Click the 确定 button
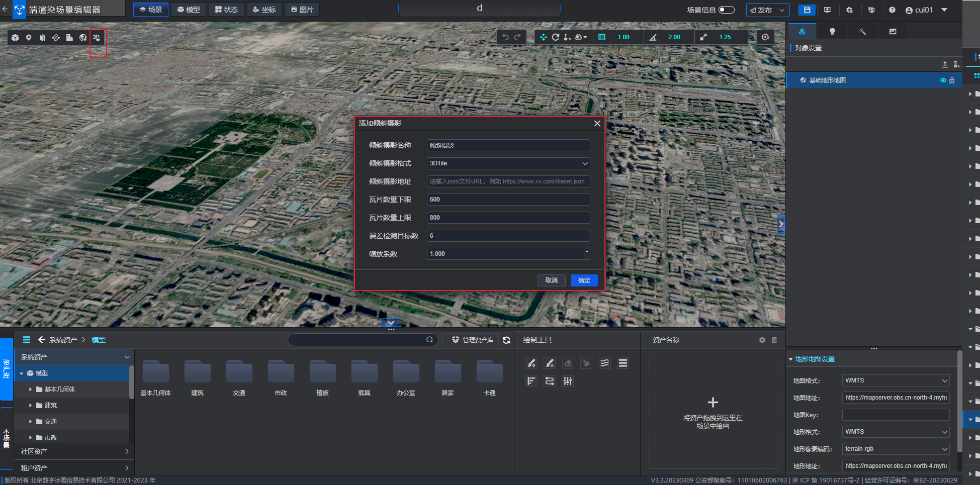Screen dimensions: 980x485 coord(584,280)
